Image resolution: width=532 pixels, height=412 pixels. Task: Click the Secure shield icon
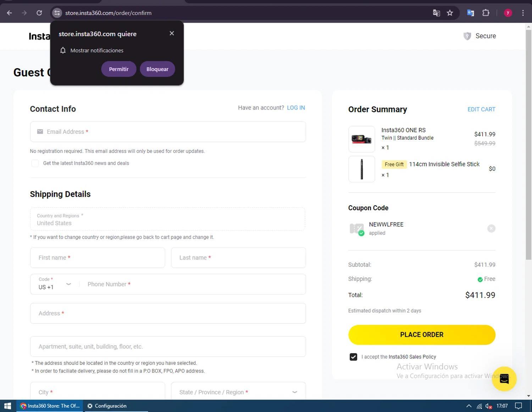point(467,36)
